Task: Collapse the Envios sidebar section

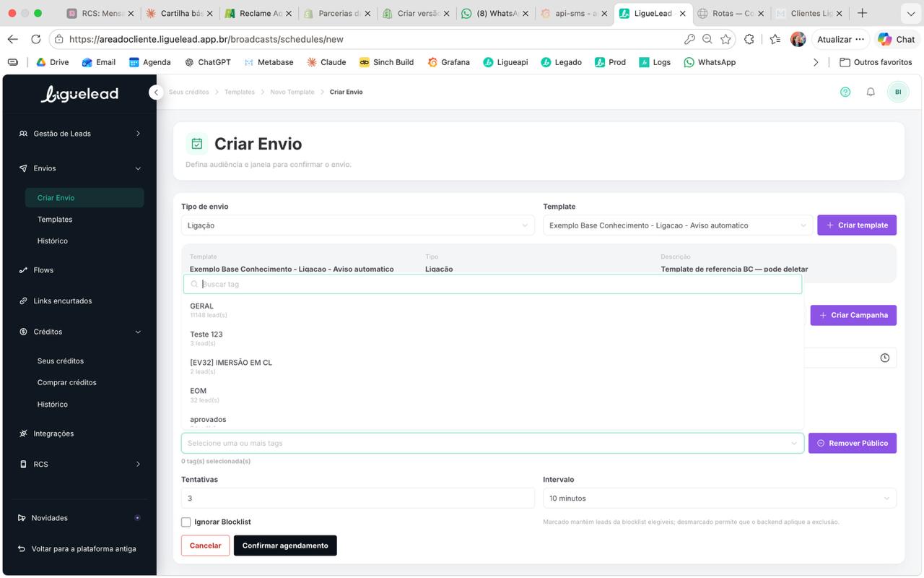Action: [79, 168]
